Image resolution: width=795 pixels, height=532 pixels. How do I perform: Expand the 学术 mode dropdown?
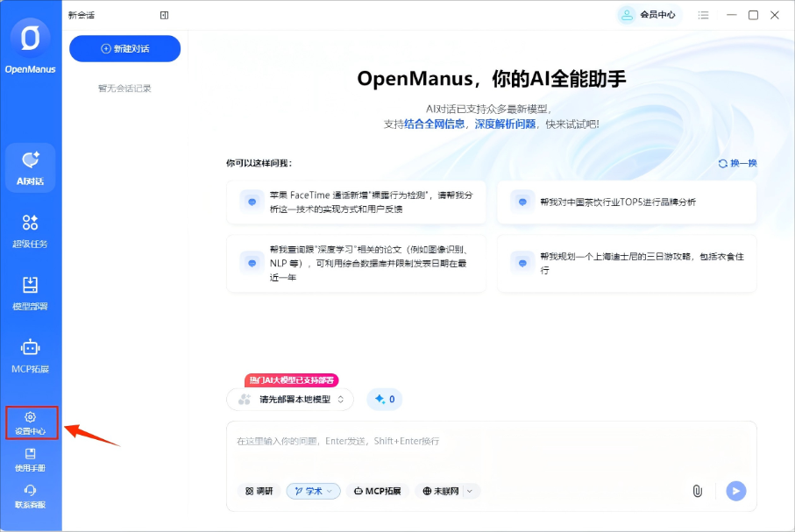pos(328,492)
